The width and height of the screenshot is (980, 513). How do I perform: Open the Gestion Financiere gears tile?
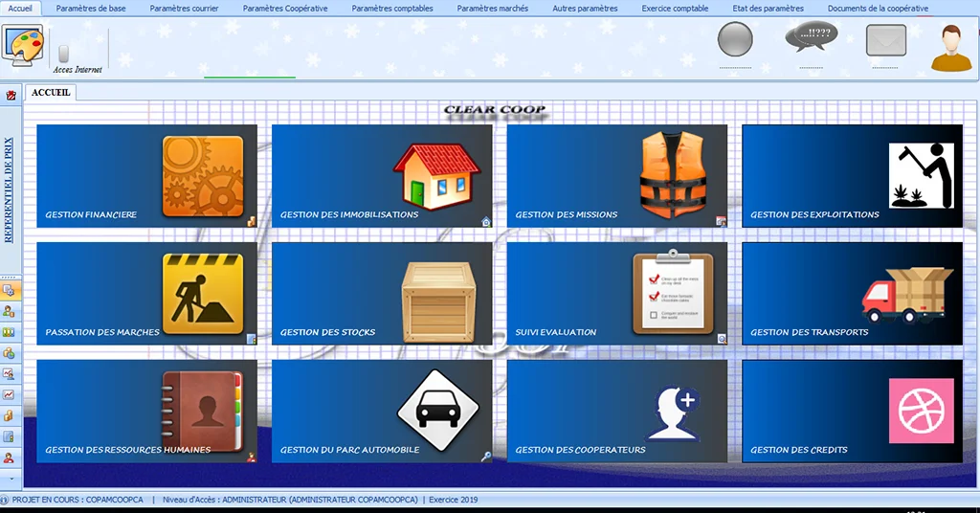(146, 175)
